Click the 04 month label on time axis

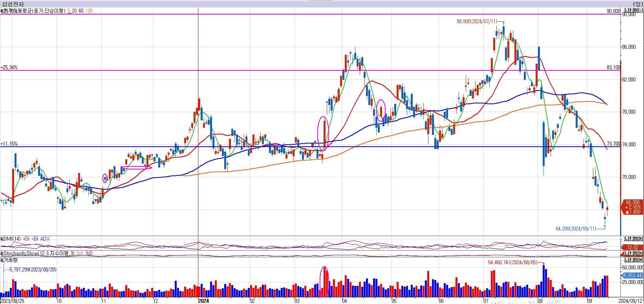[344, 301]
